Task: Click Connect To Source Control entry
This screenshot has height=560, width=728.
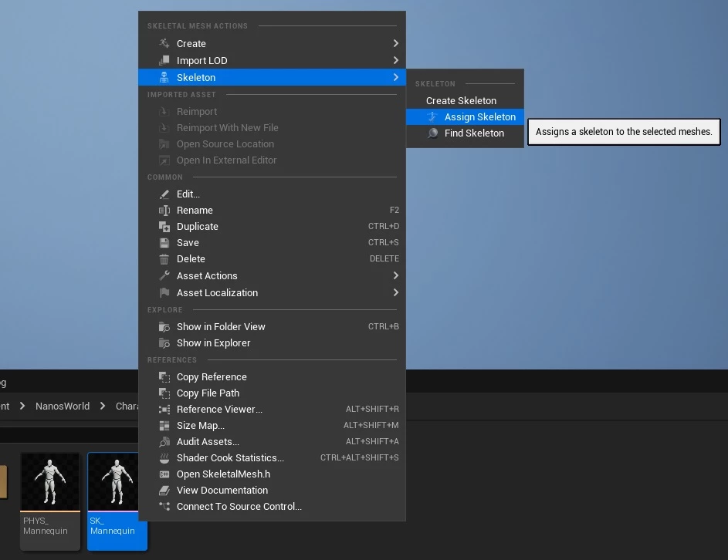Action: 239,507
